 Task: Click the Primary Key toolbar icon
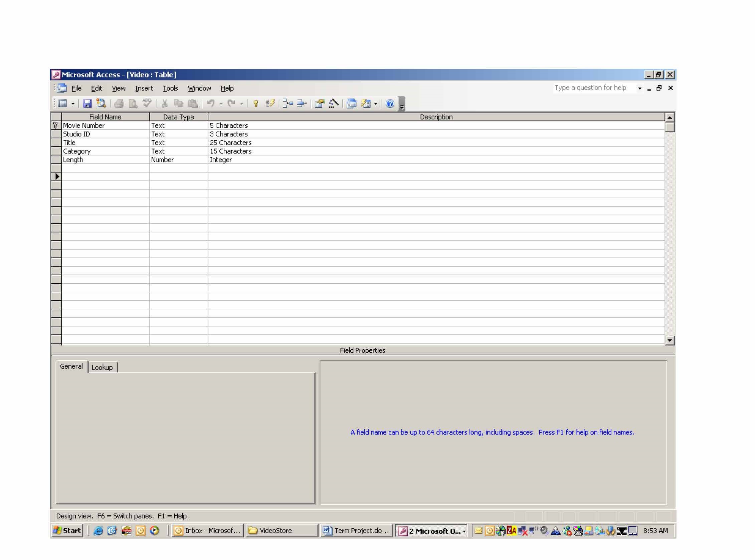pos(256,103)
